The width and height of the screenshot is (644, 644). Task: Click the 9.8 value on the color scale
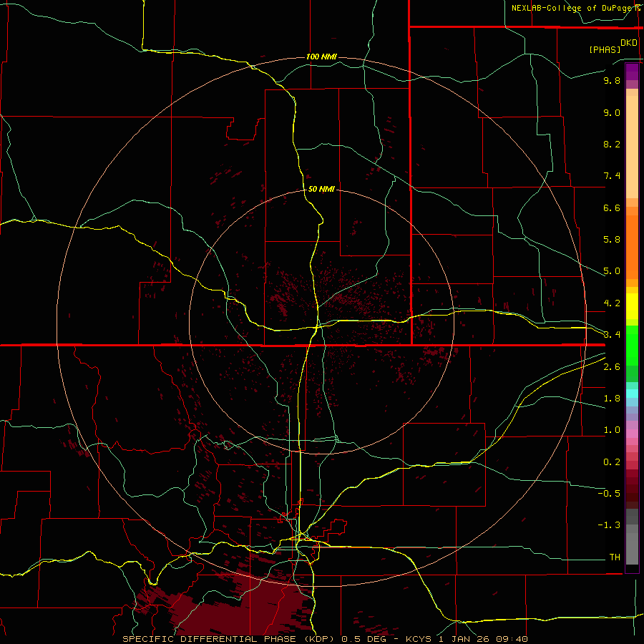coord(612,80)
